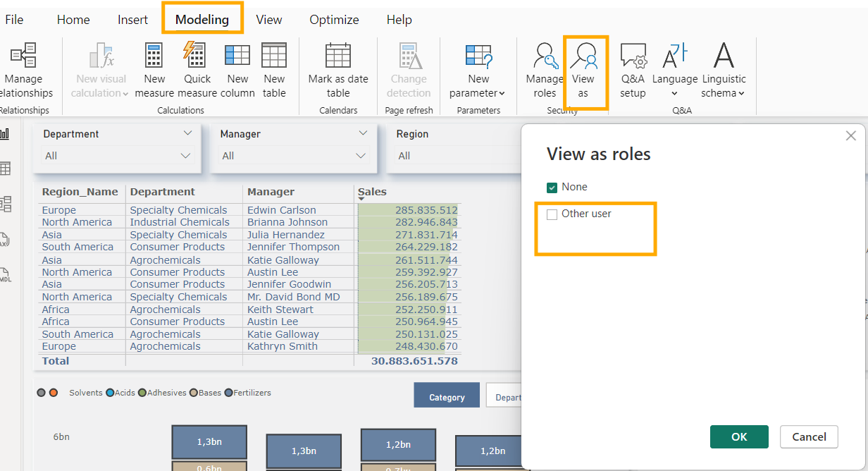
Task: Click the Bases legend color marker
Action: click(x=194, y=393)
